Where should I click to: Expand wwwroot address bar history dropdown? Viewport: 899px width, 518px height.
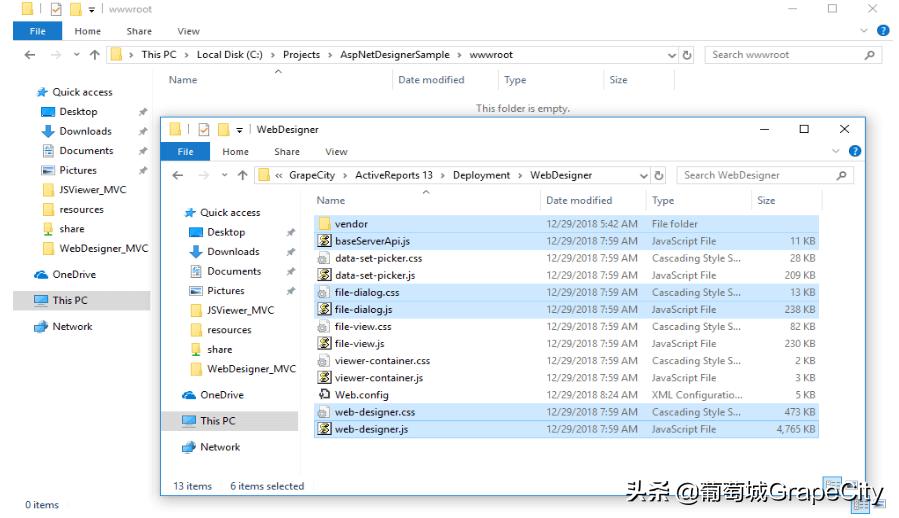pos(671,55)
